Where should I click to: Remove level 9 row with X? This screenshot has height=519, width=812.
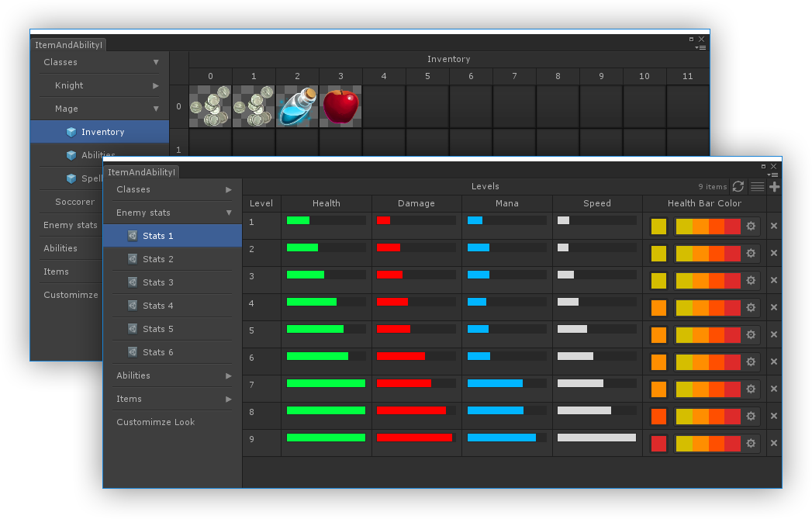pyautogui.click(x=774, y=443)
